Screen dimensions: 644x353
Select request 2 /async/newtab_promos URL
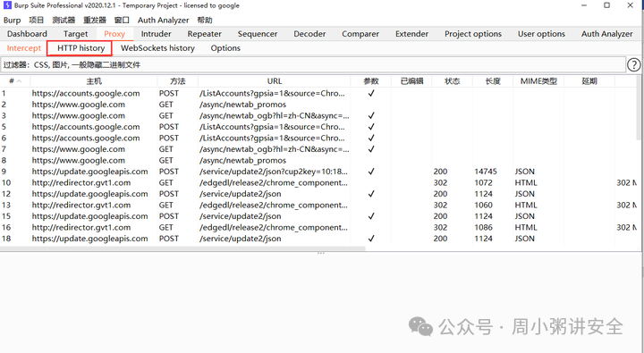click(242, 105)
